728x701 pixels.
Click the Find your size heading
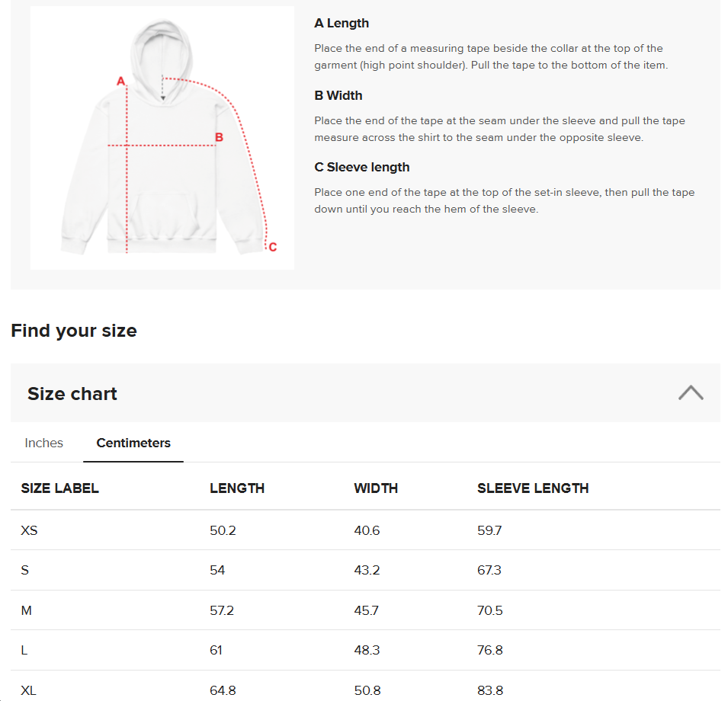pos(73,331)
